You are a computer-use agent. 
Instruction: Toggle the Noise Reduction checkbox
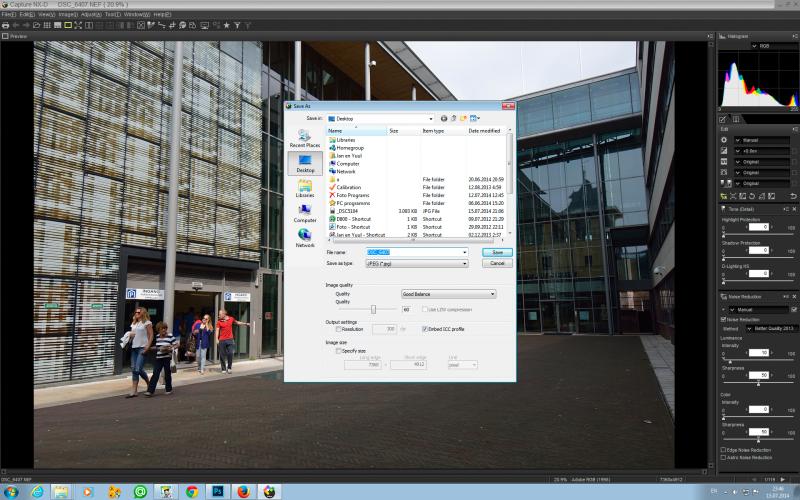coord(723,319)
